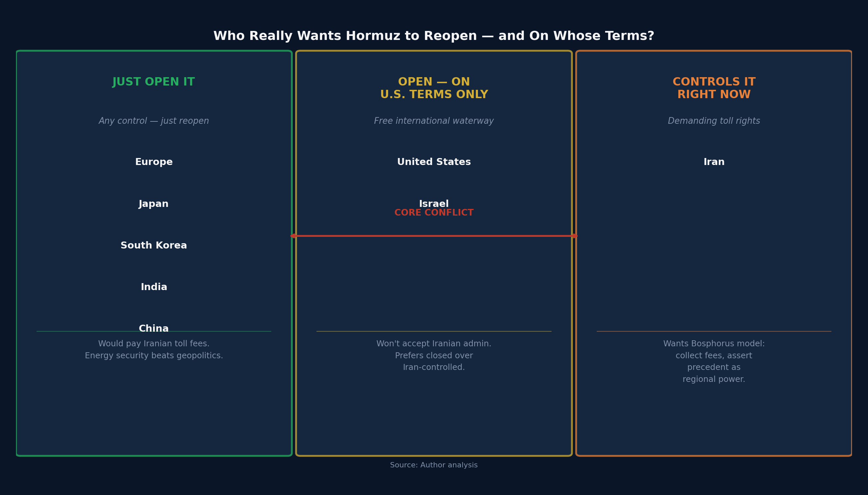Select the United States label
The width and height of the screenshot is (868, 495).
point(434,162)
